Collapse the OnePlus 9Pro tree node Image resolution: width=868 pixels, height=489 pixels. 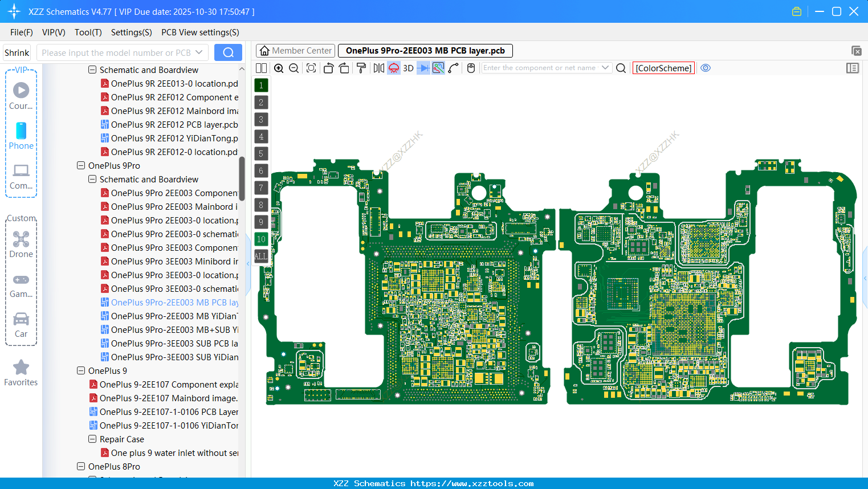click(x=80, y=165)
